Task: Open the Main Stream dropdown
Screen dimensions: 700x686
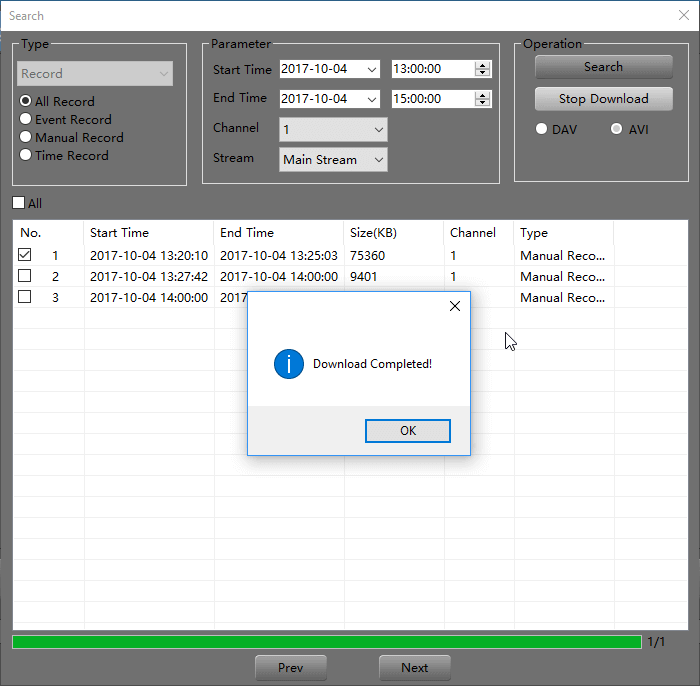Action: [x=378, y=160]
